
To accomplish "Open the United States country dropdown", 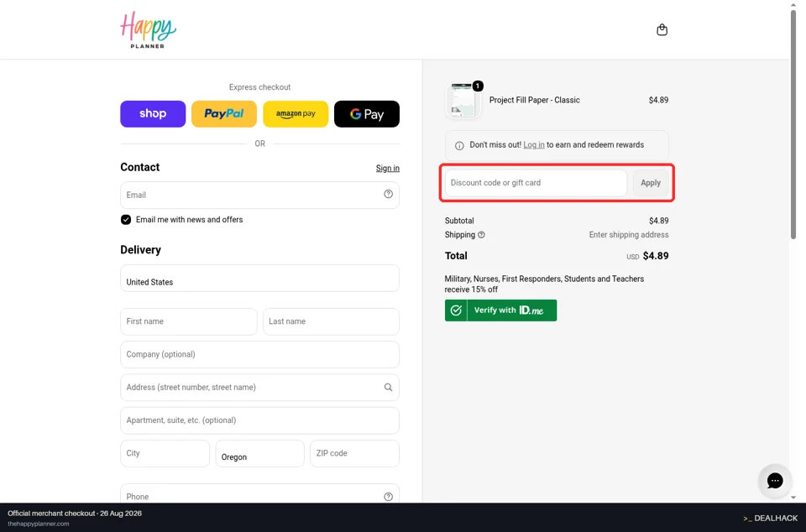I will pyautogui.click(x=259, y=279).
